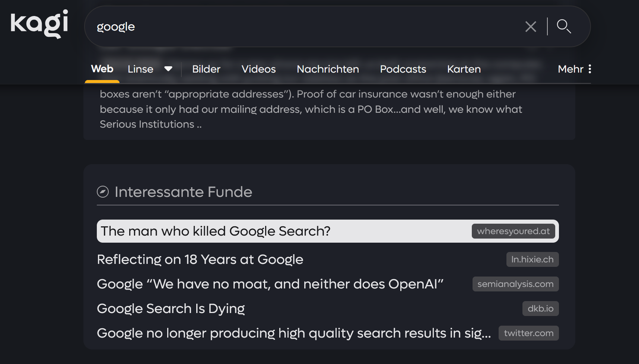Select the Linse option
This screenshot has height=364, width=639.
click(x=140, y=69)
